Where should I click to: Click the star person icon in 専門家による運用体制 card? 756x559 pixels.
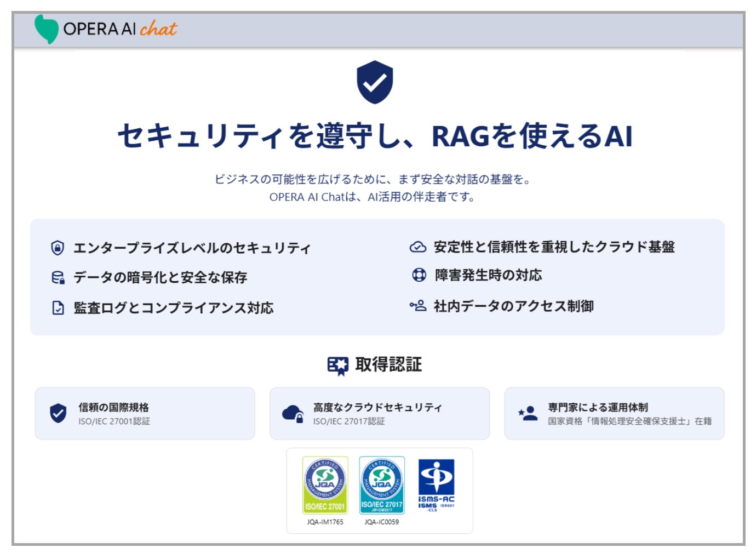(528, 413)
